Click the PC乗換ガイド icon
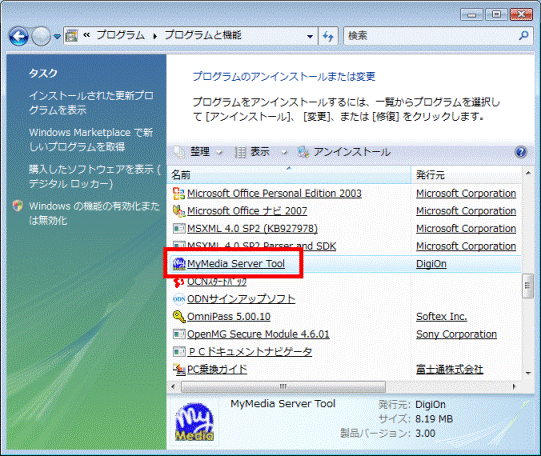Screen dimensions: 541x456 [179, 369]
